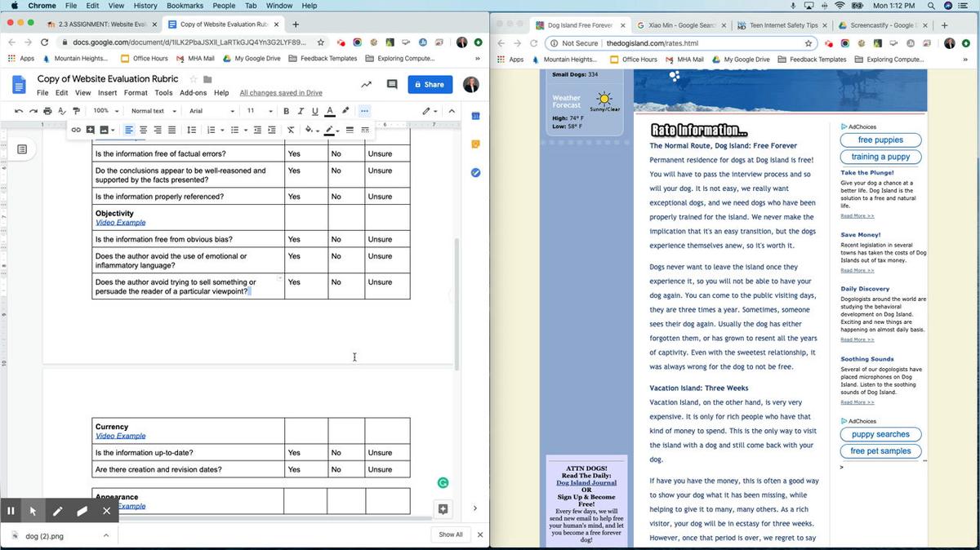The height and width of the screenshot is (550, 980).
Task: Open the Insert menu in Docs
Action: tap(107, 93)
